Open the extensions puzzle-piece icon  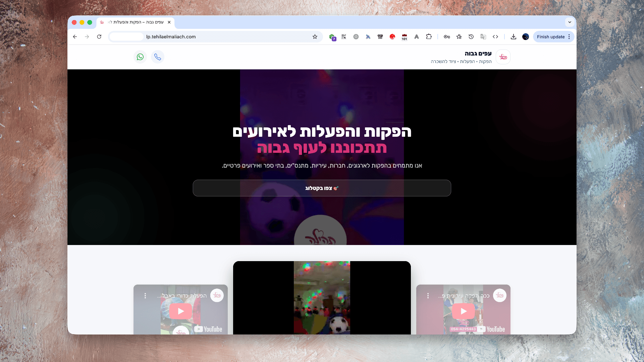click(x=429, y=37)
